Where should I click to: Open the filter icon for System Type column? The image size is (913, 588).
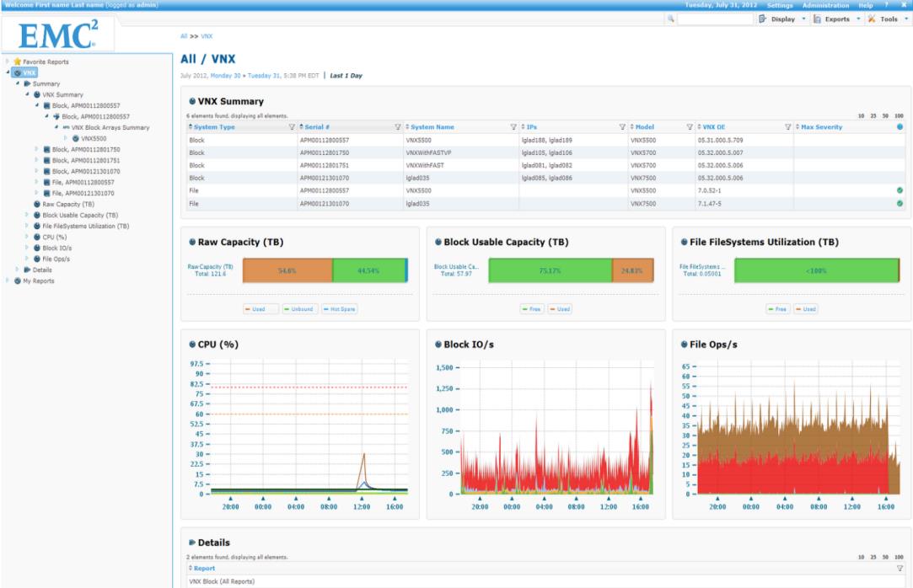(x=292, y=127)
